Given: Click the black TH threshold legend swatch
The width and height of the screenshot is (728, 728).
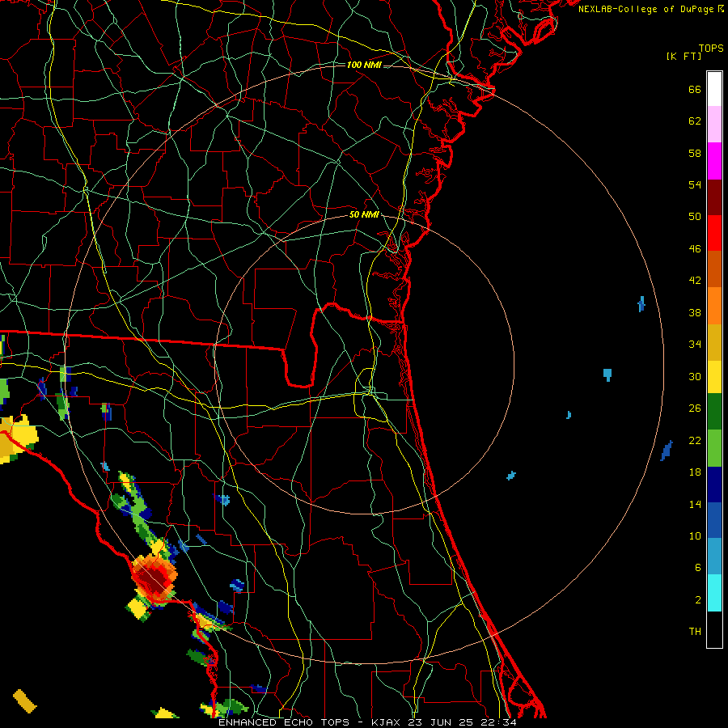Looking at the screenshot, I should click(x=714, y=629).
